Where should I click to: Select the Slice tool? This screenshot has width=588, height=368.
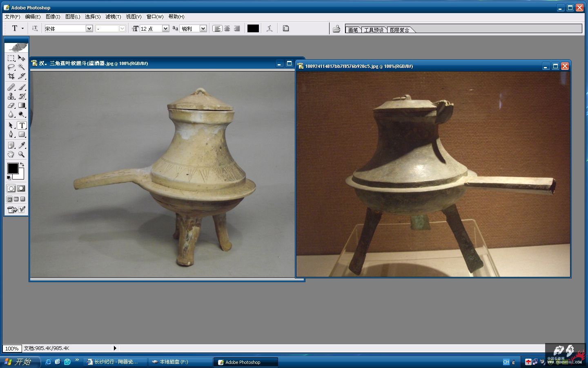coord(22,76)
